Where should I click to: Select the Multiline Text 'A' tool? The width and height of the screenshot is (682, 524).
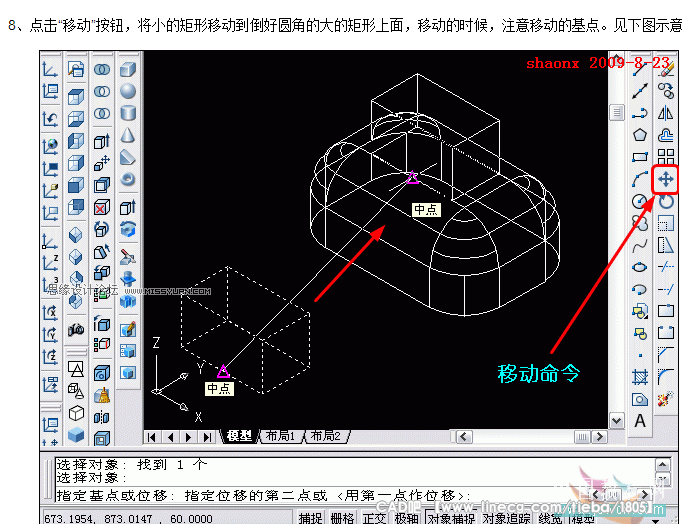point(640,421)
